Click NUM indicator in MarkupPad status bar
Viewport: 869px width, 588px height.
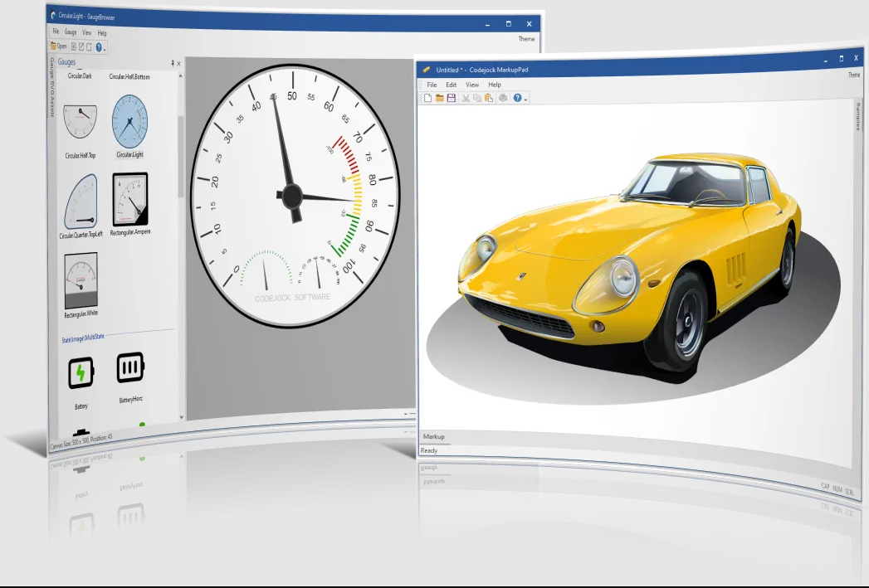837,489
